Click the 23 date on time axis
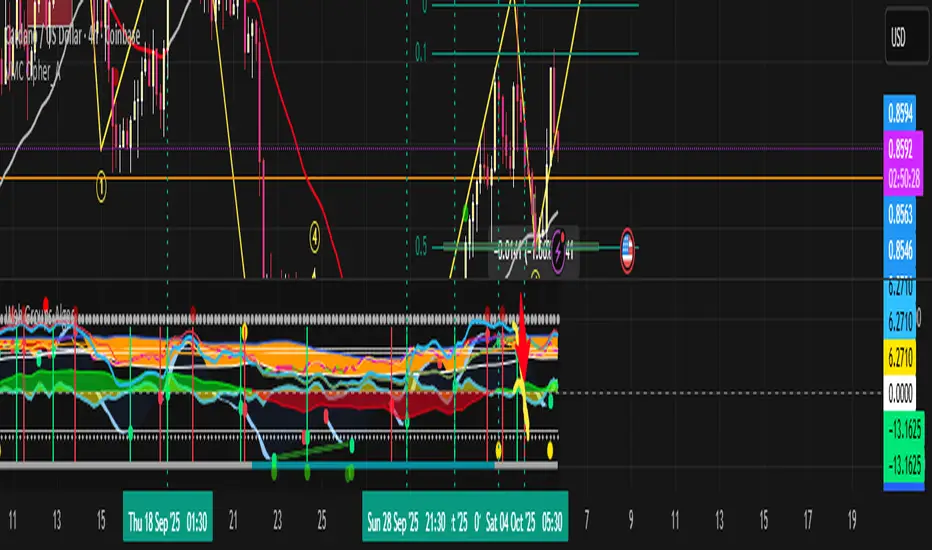This screenshot has height=550, width=932. point(278,521)
